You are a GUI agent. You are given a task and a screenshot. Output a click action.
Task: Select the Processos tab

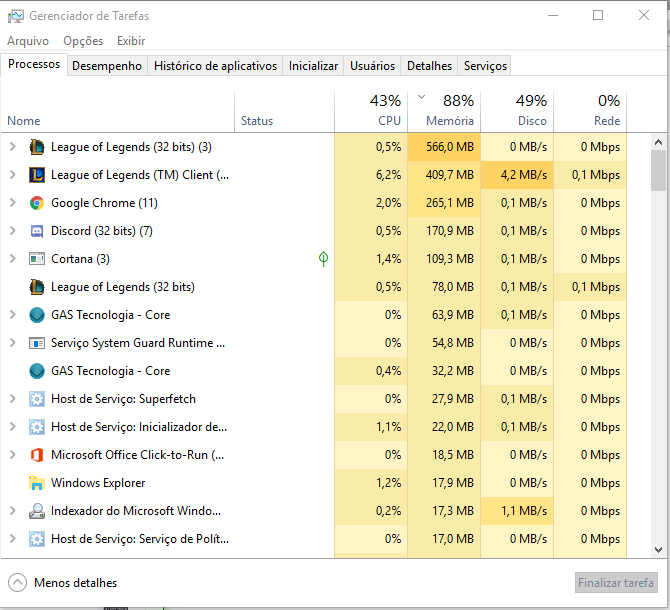click(34, 65)
